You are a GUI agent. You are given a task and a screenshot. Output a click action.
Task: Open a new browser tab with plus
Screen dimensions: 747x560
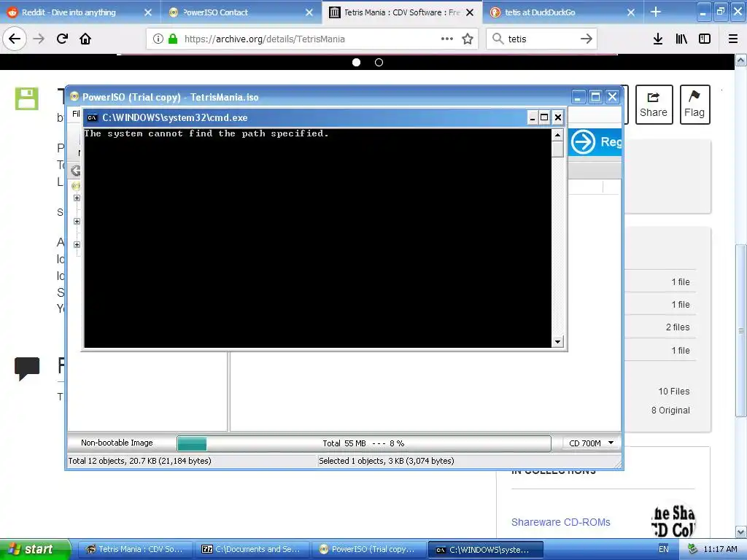tap(656, 12)
